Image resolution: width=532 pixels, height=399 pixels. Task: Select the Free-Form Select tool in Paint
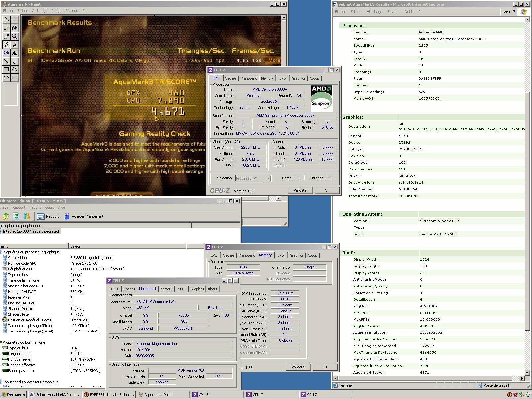[6, 20]
